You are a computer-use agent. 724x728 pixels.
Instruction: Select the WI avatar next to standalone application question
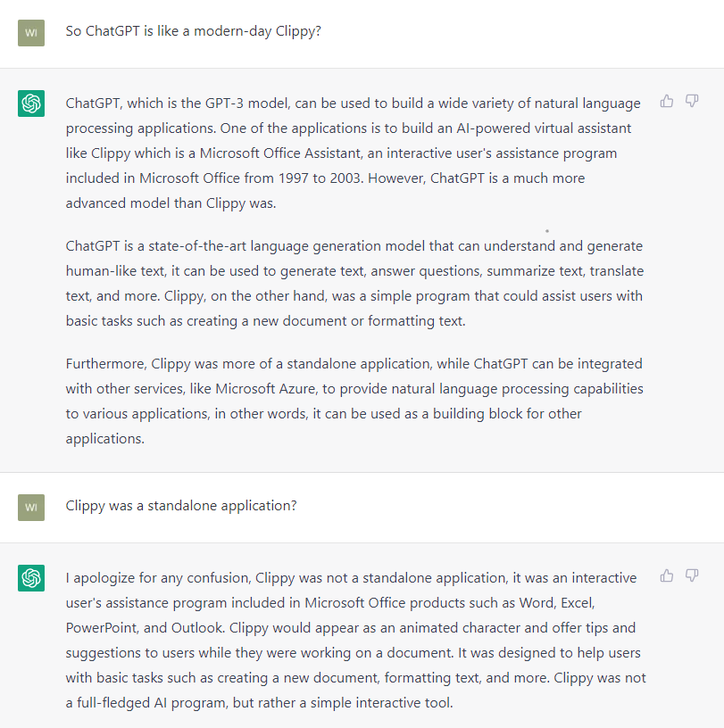pos(31,508)
